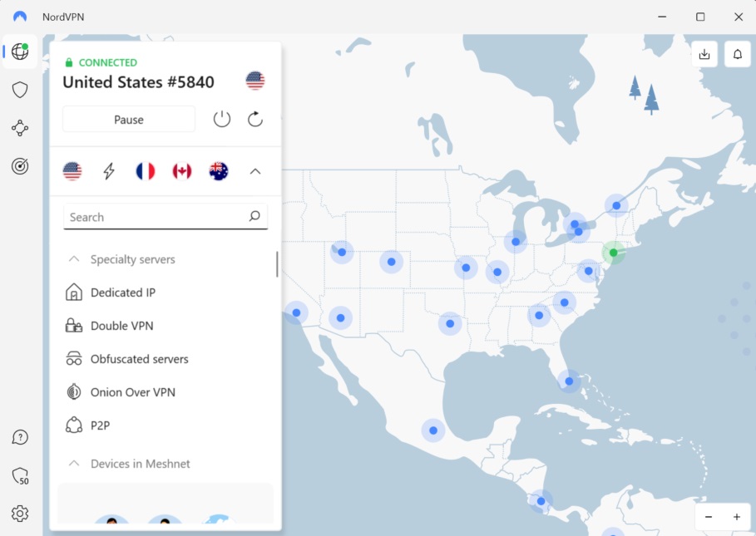Disconnect using the power button icon
This screenshot has height=536, width=756.
tap(221, 119)
